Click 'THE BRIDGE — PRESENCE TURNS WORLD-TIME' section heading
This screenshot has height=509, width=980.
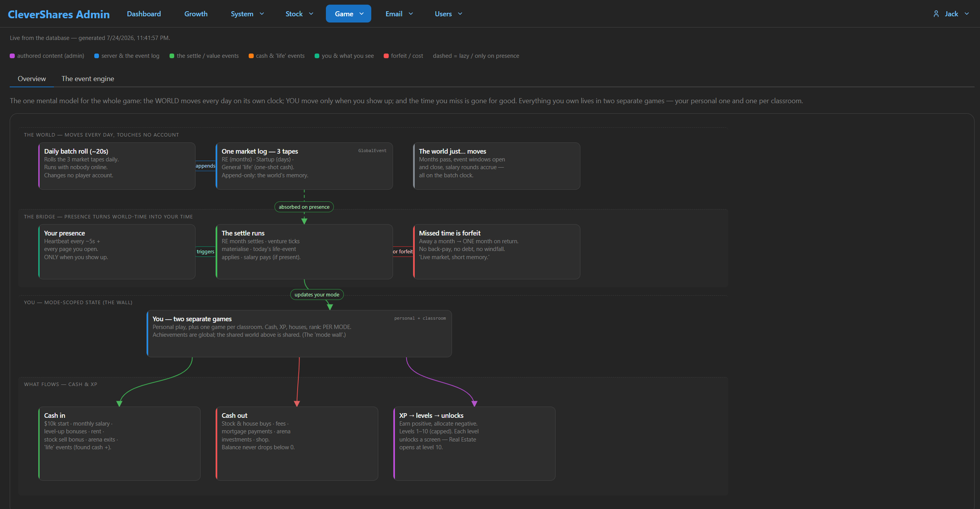coord(108,217)
